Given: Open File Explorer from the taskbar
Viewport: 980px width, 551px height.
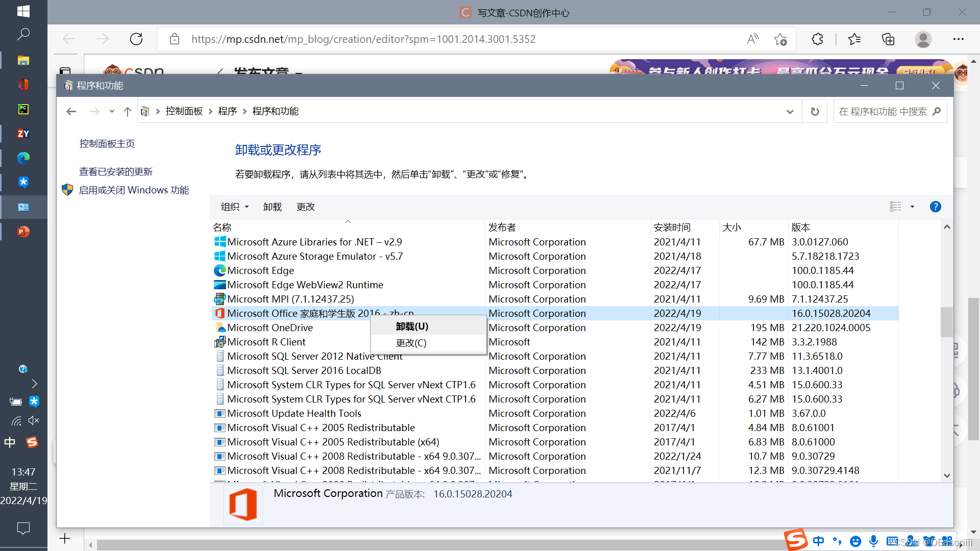Looking at the screenshot, I should 23,60.
